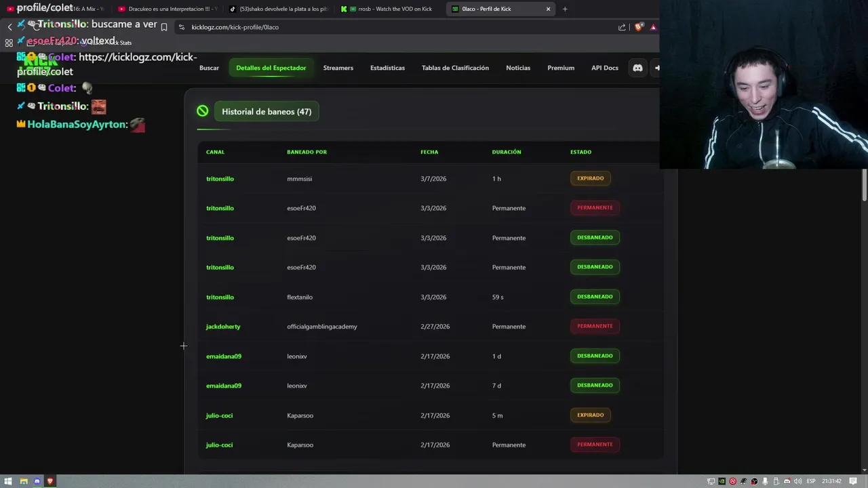Select Detalles del Espectador nav item
The width and height of the screenshot is (868, 488).
coord(271,68)
